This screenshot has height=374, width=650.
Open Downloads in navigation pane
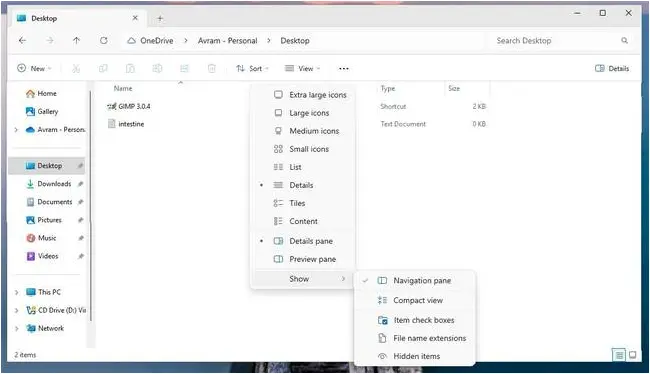coord(54,184)
